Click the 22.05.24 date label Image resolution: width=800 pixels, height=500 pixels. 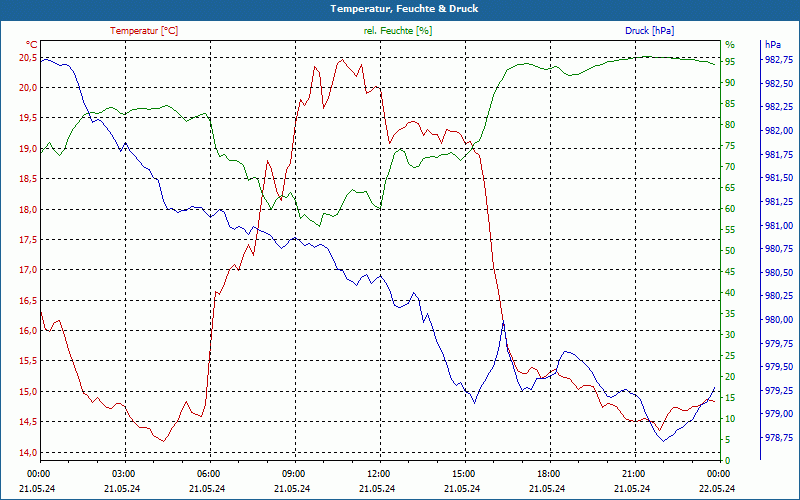click(717, 488)
